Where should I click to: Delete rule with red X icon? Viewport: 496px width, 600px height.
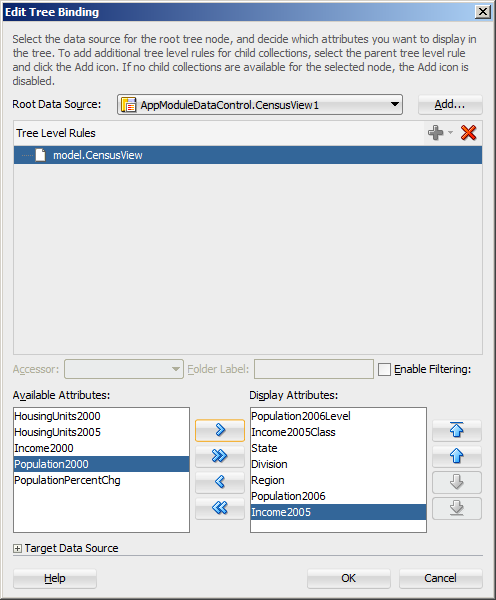(468, 133)
